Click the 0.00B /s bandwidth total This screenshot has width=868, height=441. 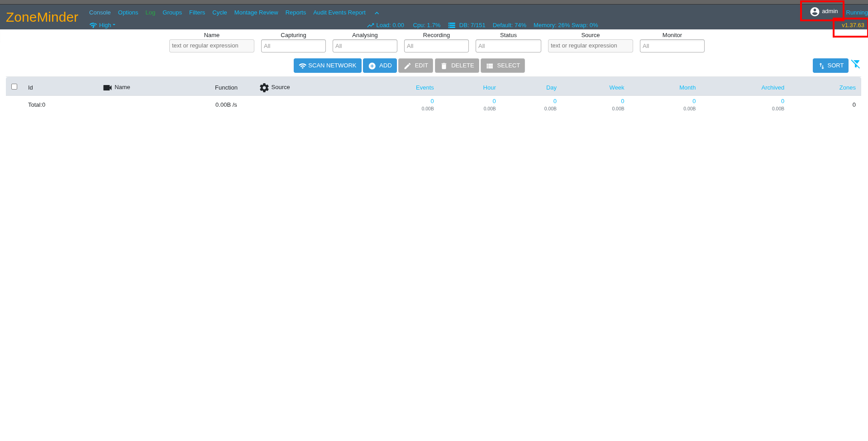[x=226, y=105]
